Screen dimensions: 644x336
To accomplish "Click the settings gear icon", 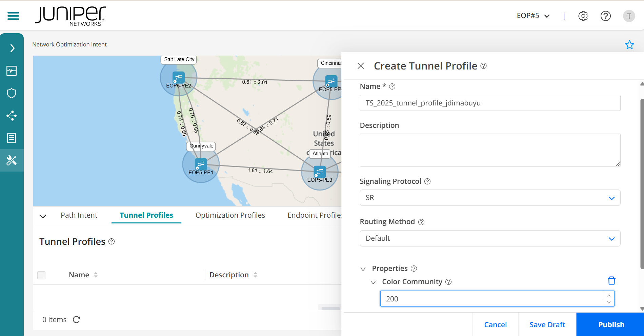I will pyautogui.click(x=583, y=16).
